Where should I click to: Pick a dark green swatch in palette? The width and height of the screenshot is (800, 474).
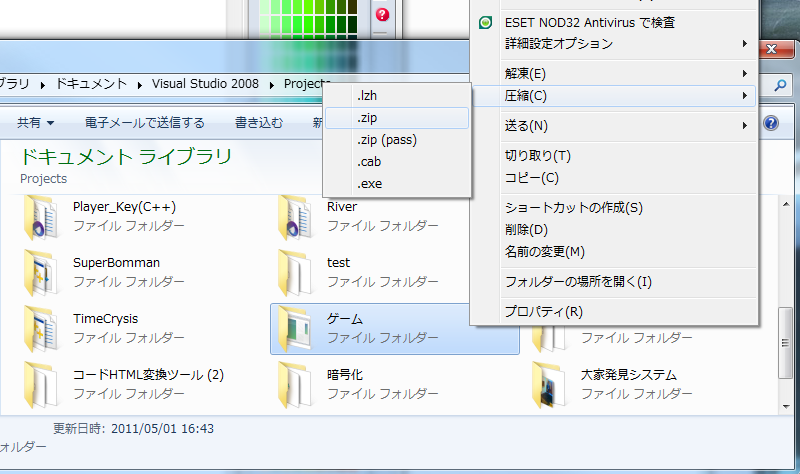(x=352, y=23)
